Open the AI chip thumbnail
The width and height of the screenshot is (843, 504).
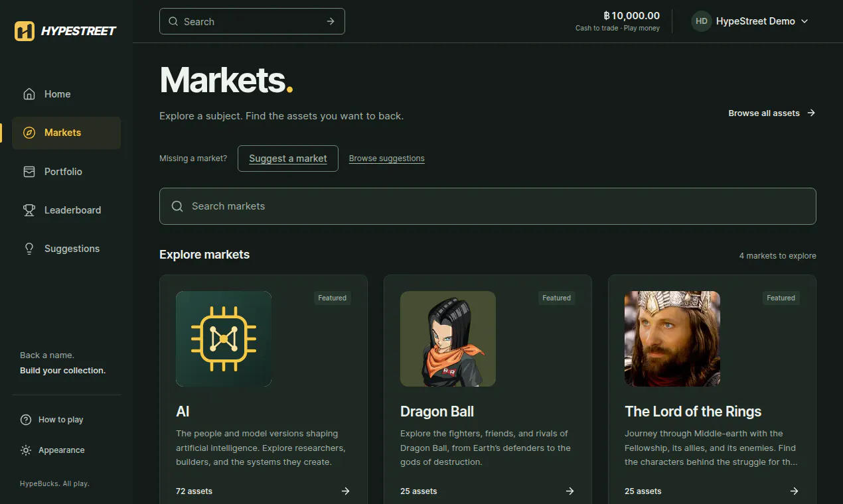[224, 339]
